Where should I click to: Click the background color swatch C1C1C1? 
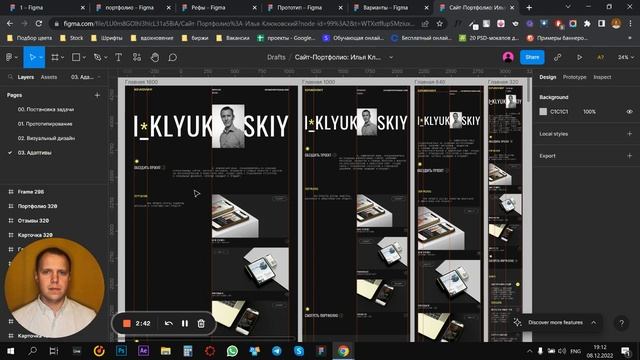pos(543,111)
